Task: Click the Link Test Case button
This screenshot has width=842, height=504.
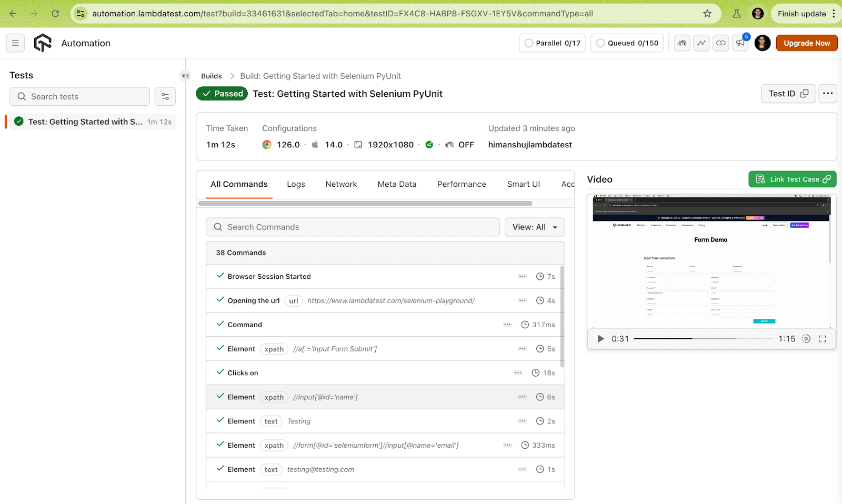Action: [x=792, y=179]
